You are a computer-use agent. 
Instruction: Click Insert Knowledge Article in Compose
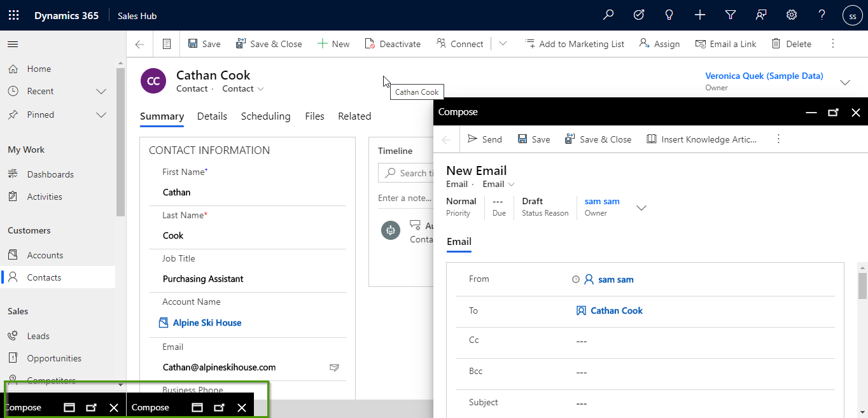(702, 139)
